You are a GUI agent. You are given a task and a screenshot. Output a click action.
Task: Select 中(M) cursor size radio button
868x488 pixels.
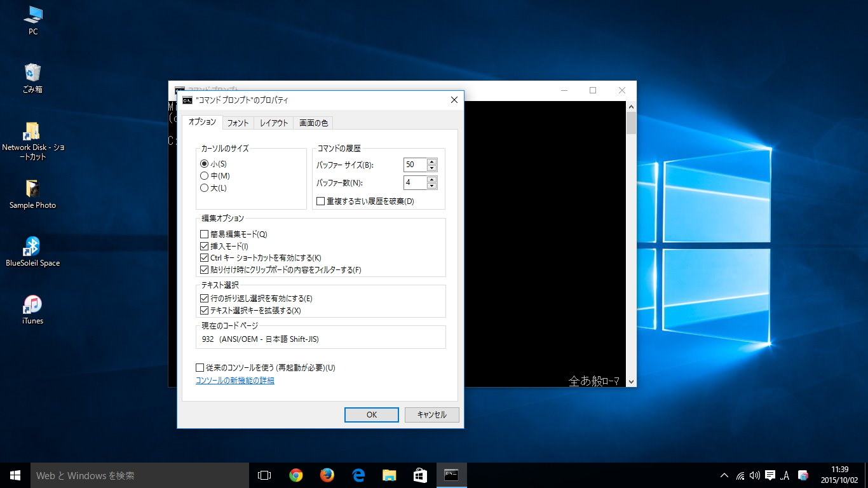(x=205, y=176)
